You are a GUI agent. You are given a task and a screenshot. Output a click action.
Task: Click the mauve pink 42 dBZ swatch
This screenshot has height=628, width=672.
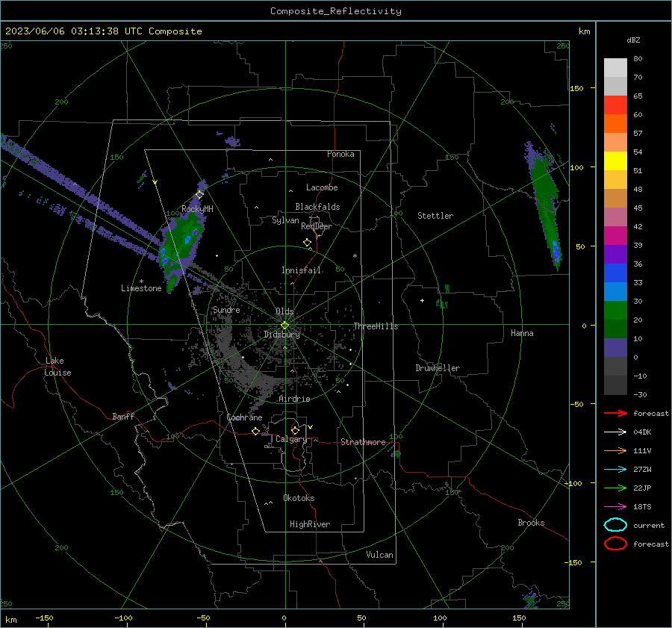[x=615, y=217]
